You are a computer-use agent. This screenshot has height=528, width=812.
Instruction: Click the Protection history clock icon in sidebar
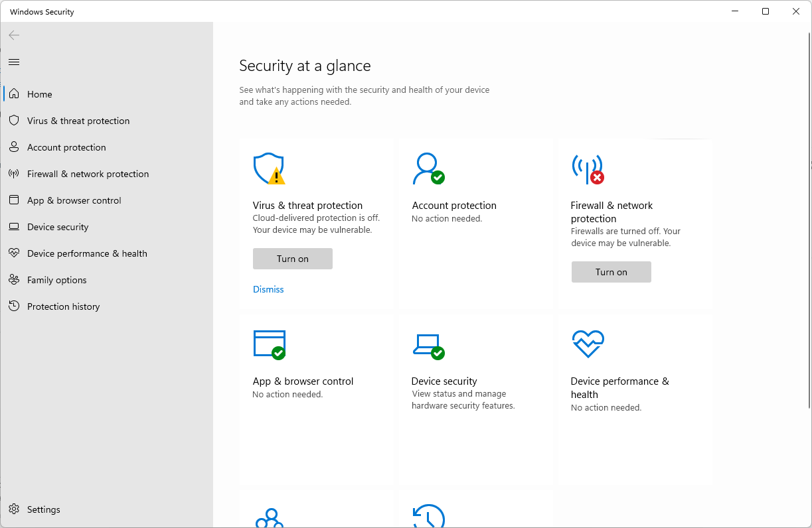(14, 306)
